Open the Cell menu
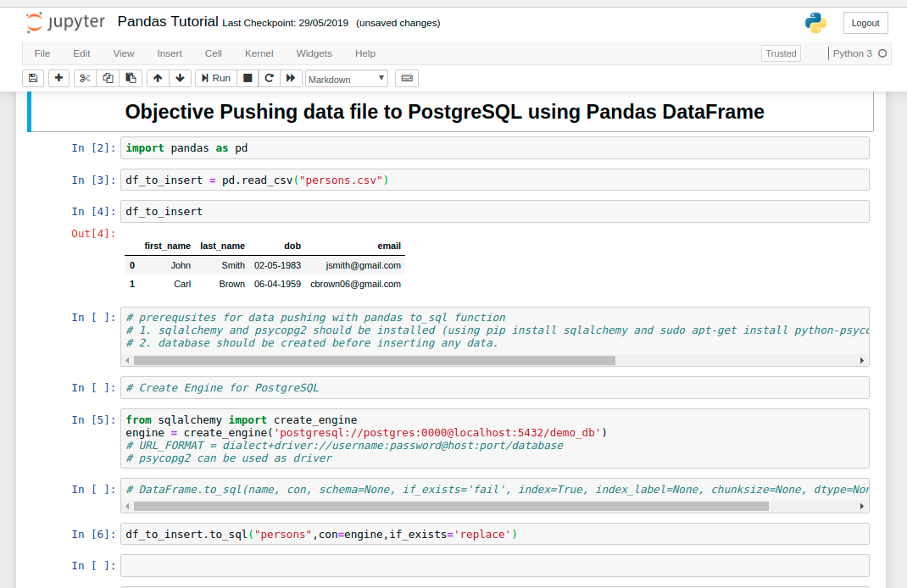The image size is (907, 588). [x=214, y=53]
